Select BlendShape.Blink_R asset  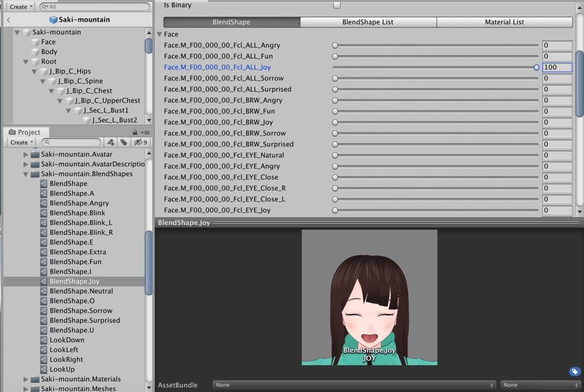[x=81, y=232]
